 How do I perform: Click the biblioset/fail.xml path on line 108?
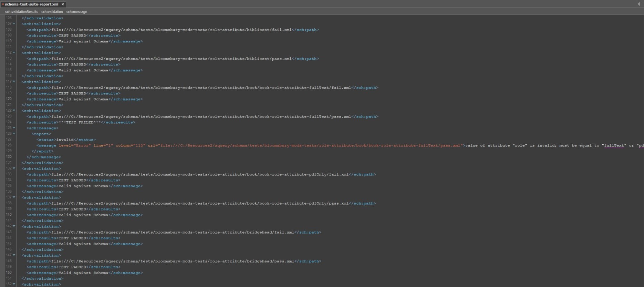tap(172, 30)
